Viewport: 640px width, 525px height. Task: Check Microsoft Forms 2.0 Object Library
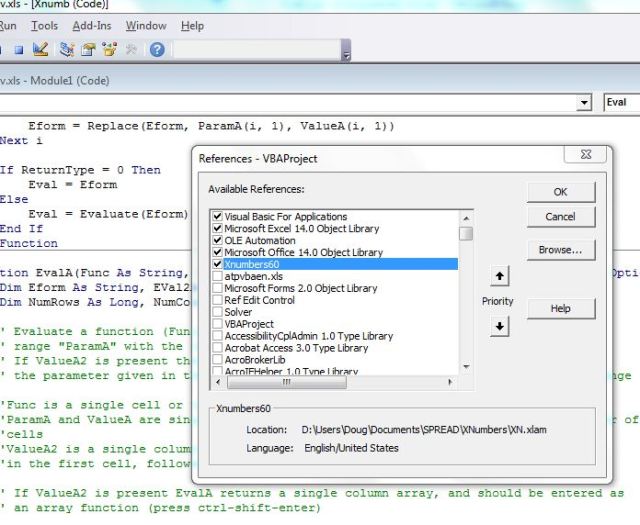pyautogui.click(x=217, y=288)
